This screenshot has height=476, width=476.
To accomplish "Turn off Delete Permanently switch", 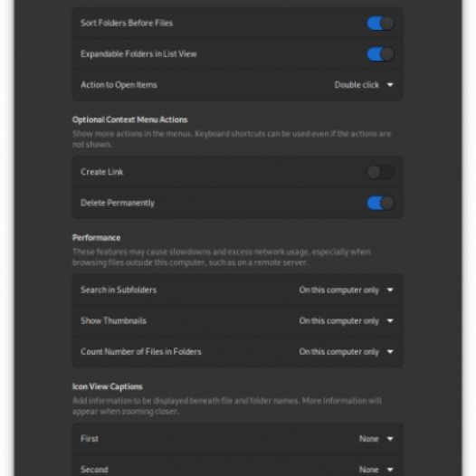I will [x=380, y=203].
